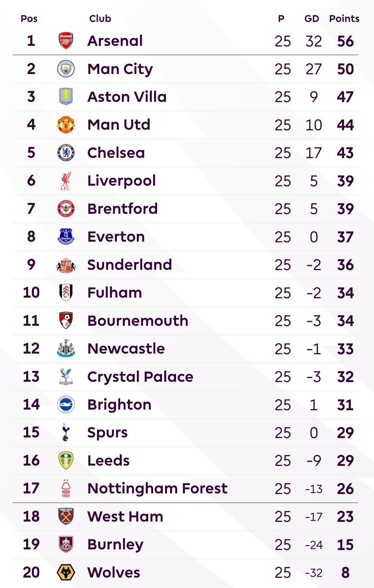Click the Man City club badge

[x=66, y=69]
